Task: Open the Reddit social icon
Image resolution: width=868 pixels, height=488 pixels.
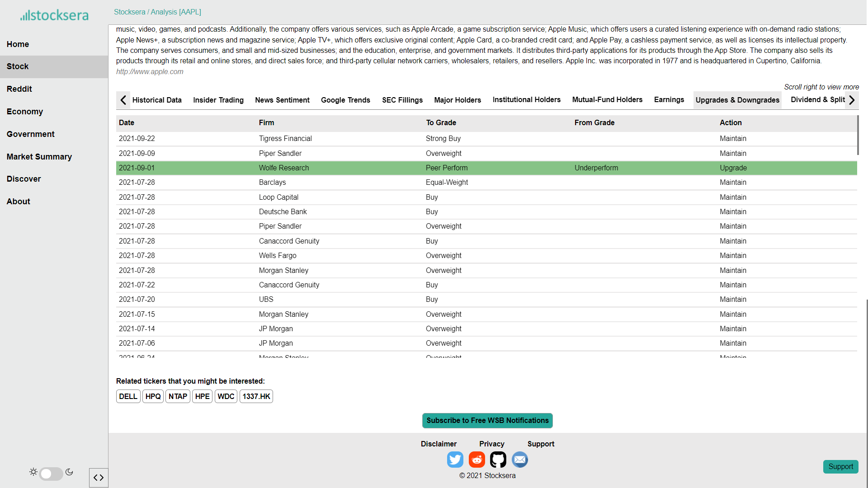Action: (x=476, y=460)
